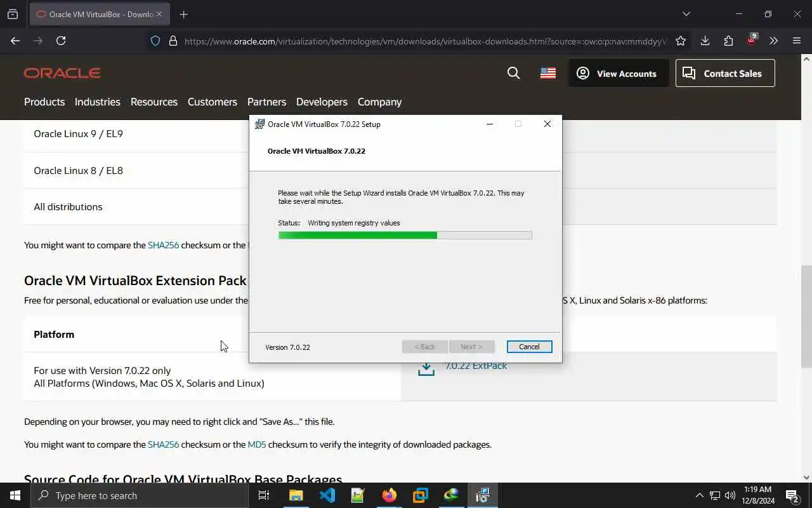Open network status tray icon
This screenshot has height=508, width=812.
pos(715,495)
